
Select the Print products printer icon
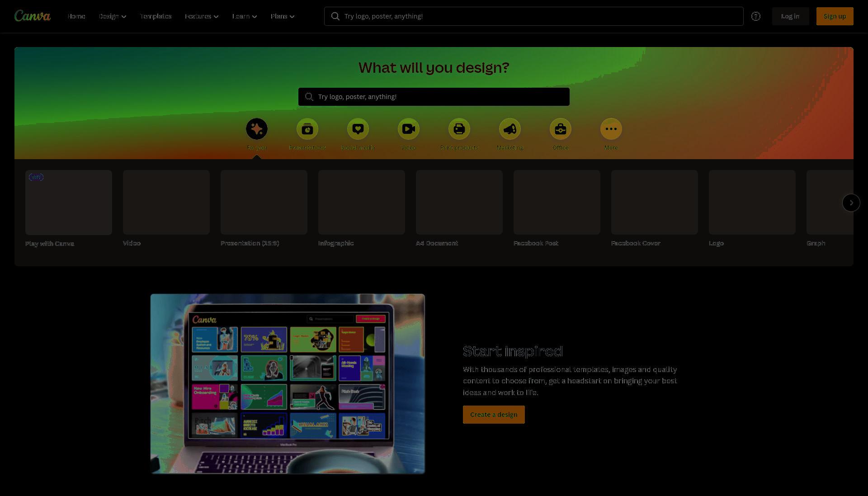pos(459,129)
